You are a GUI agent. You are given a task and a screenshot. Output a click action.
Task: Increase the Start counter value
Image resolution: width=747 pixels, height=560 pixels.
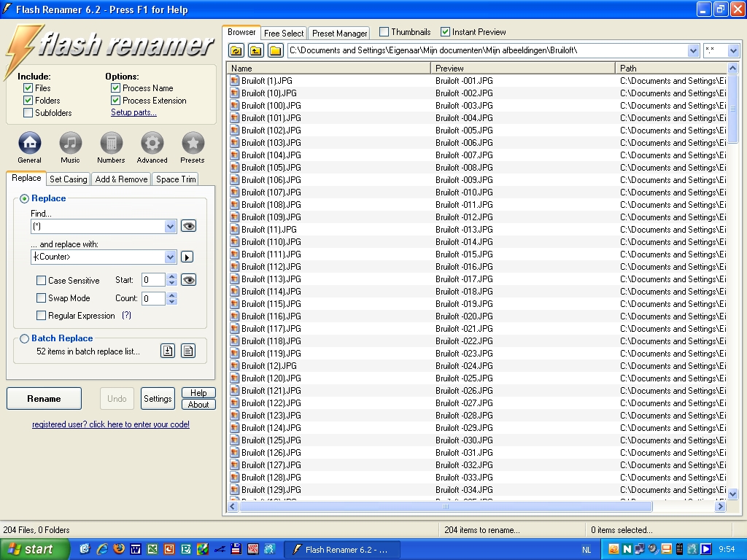tap(172, 276)
